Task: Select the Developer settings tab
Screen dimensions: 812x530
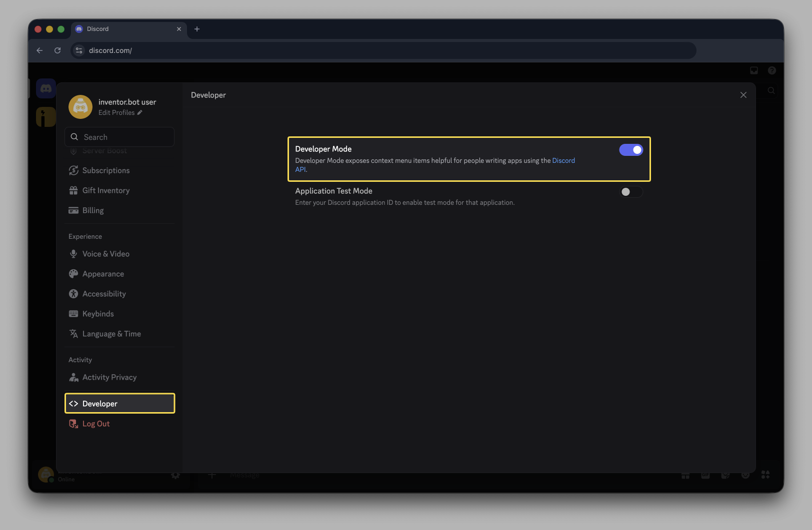Action: click(x=119, y=404)
